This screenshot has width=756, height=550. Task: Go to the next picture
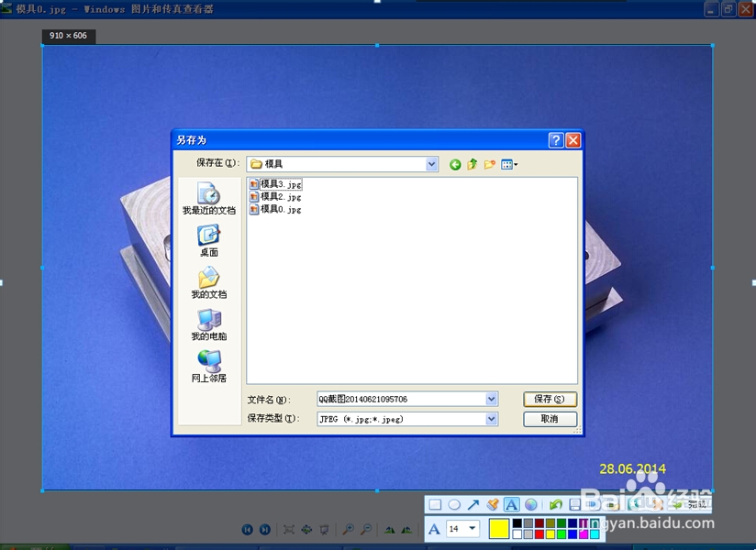(x=265, y=529)
